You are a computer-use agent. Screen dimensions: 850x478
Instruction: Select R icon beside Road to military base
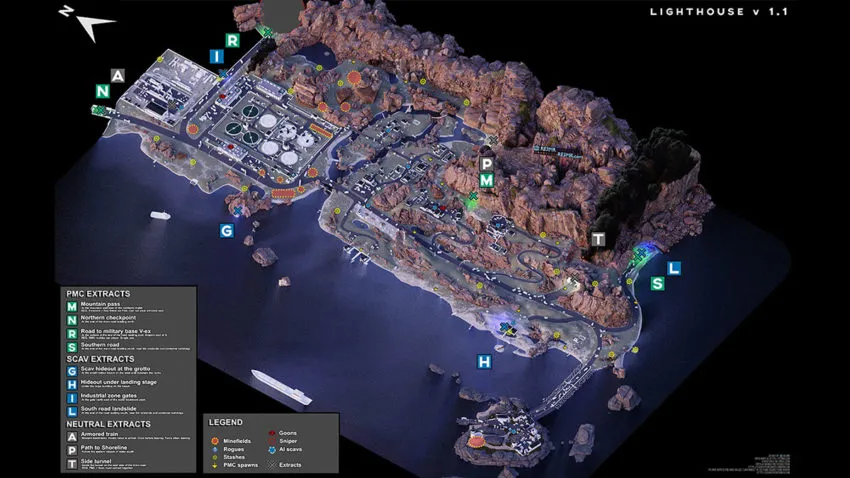[x=72, y=334]
